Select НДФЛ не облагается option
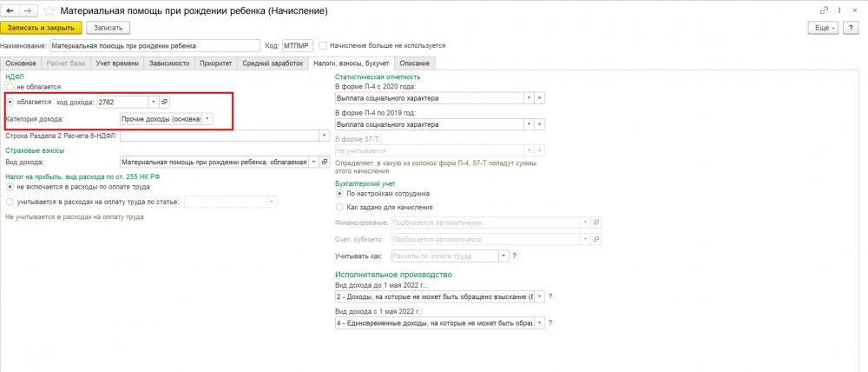868x372 pixels. tap(10, 88)
